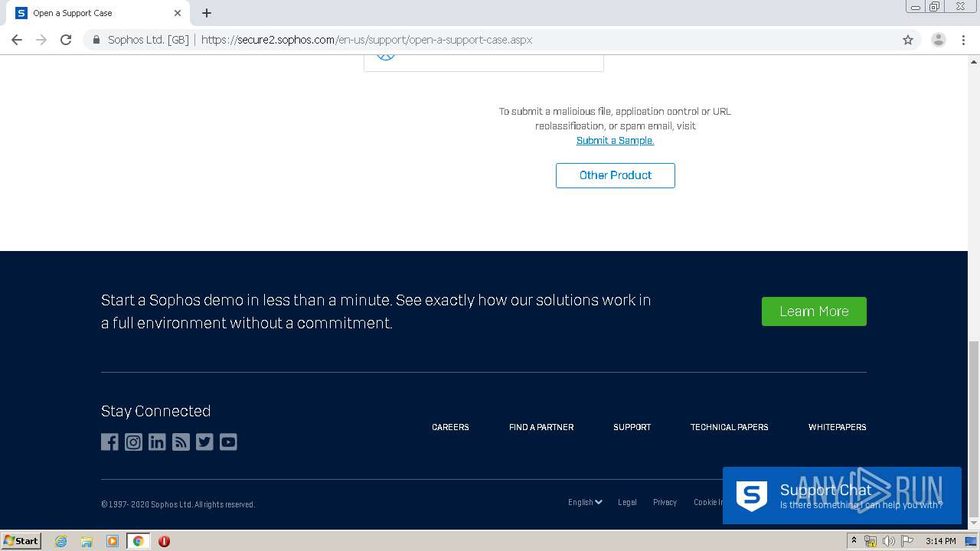Open the Windows Start menu
This screenshot has height=551, width=980.
[x=21, y=540]
